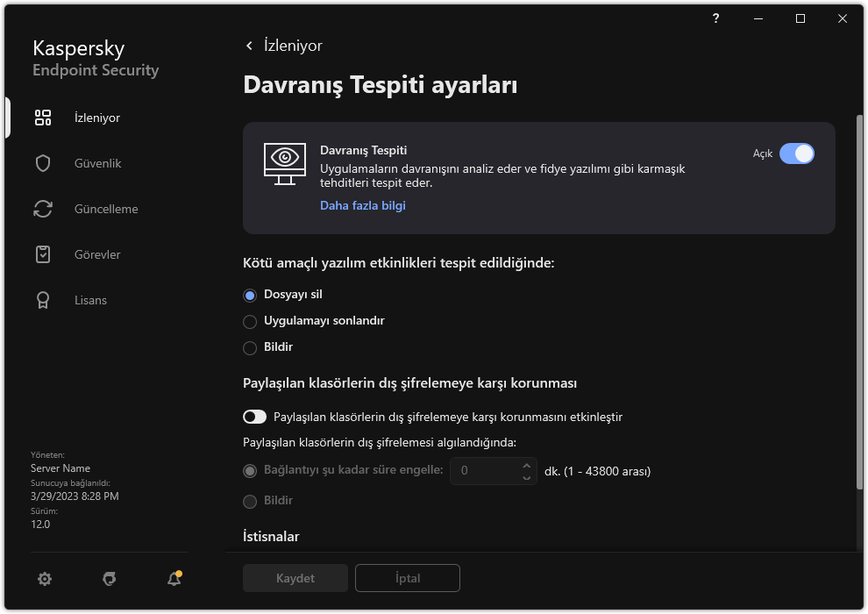Decrease block duration with down arrow

526,477
